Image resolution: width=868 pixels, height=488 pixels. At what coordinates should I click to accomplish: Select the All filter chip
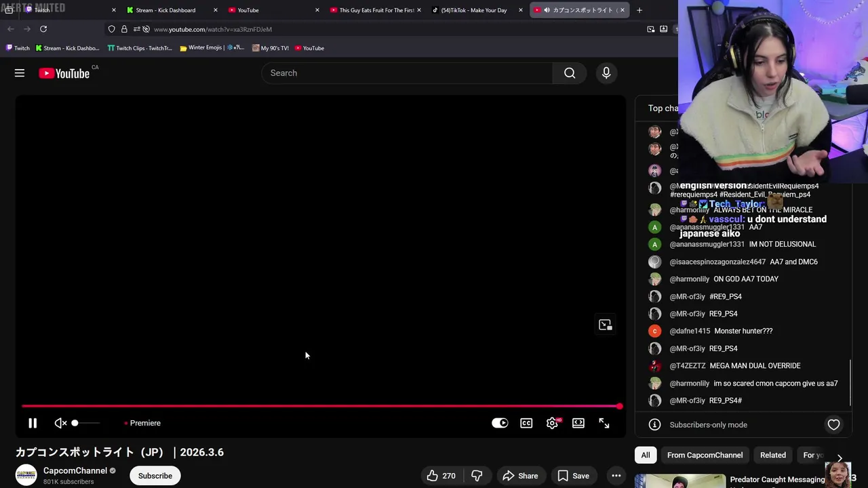point(646,455)
